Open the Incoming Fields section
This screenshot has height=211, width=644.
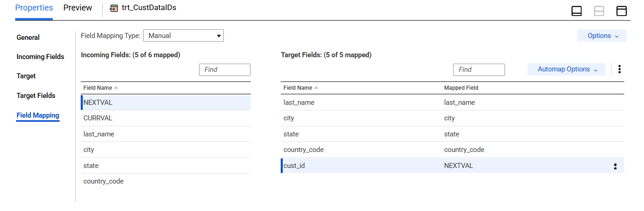pyautogui.click(x=40, y=57)
